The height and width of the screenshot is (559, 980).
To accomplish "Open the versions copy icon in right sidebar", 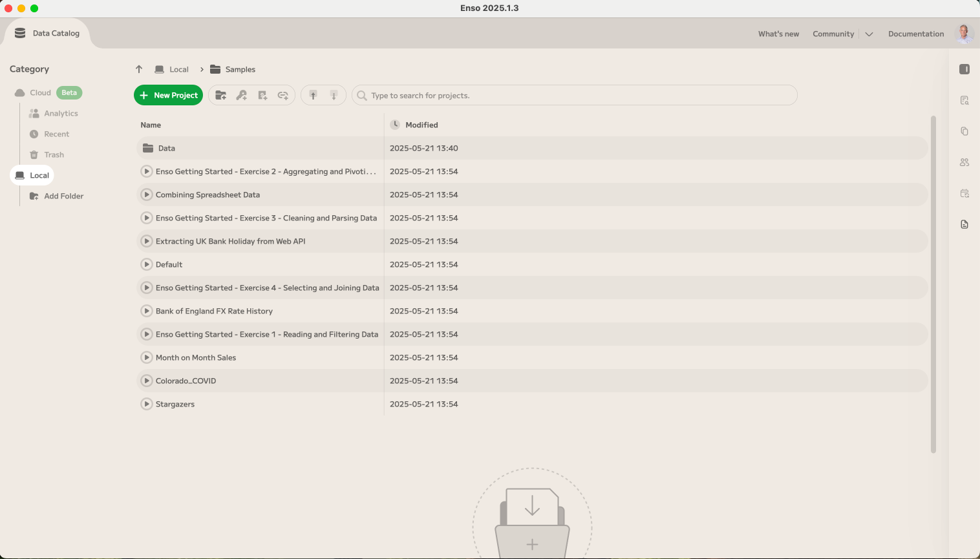I will (964, 131).
